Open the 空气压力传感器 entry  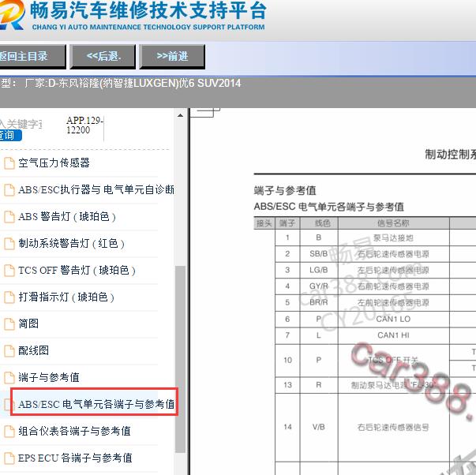pos(54,163)
